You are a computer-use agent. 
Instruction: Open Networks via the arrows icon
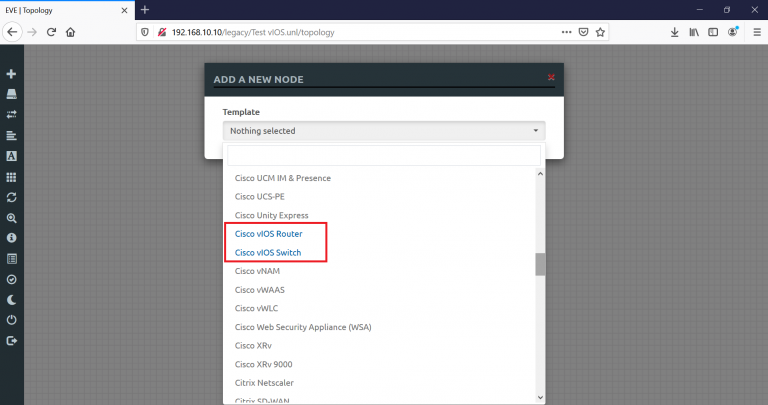pos(11,115)
